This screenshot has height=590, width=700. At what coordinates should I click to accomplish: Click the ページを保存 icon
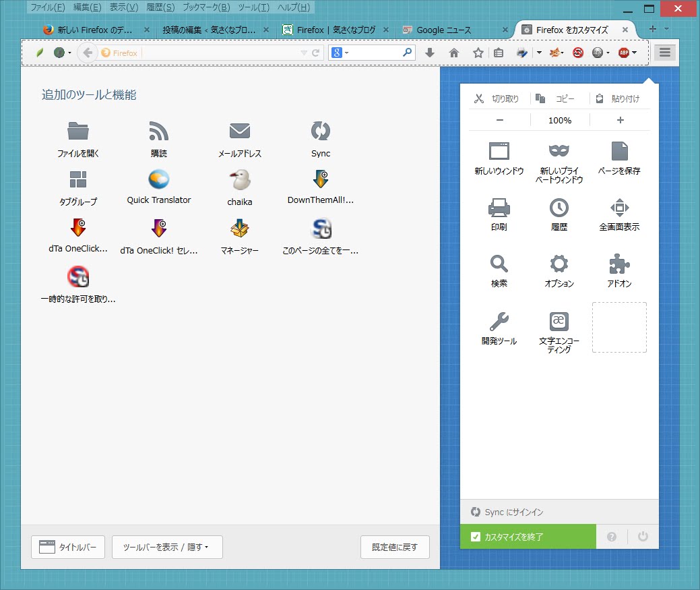point(619,151)
